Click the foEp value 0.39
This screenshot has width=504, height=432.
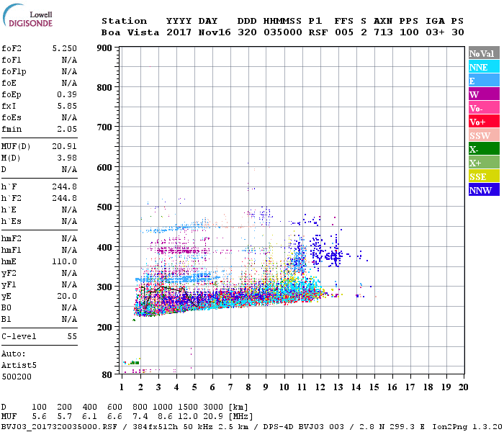[x=67, y=94]
